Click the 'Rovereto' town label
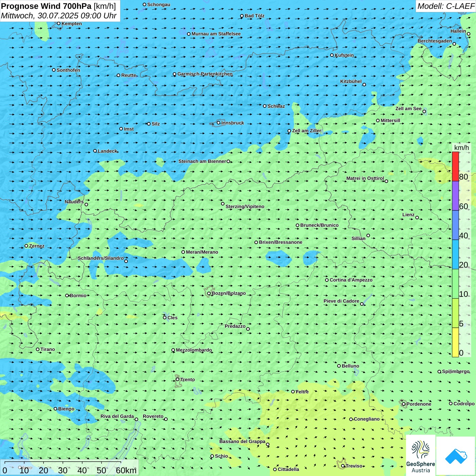The height and width of the screenshot is (476, 476). 153,416
